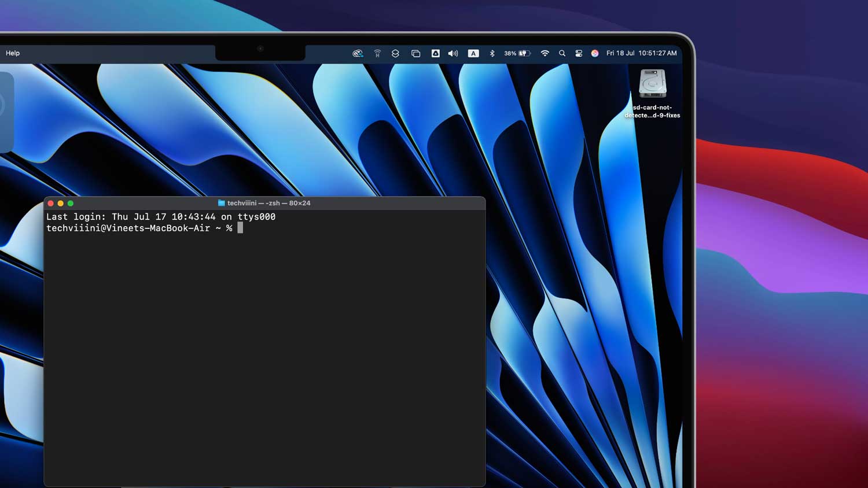
Task: Click the Siri icon in the menu bar
Action: coord(595,53)
